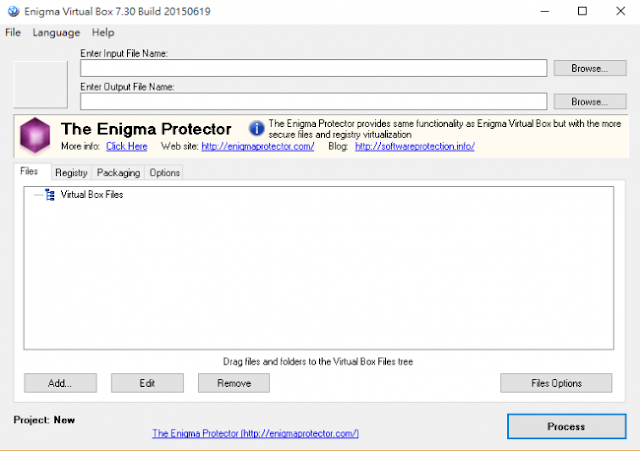Click the blue info icon in banner

tap(257, 129)
